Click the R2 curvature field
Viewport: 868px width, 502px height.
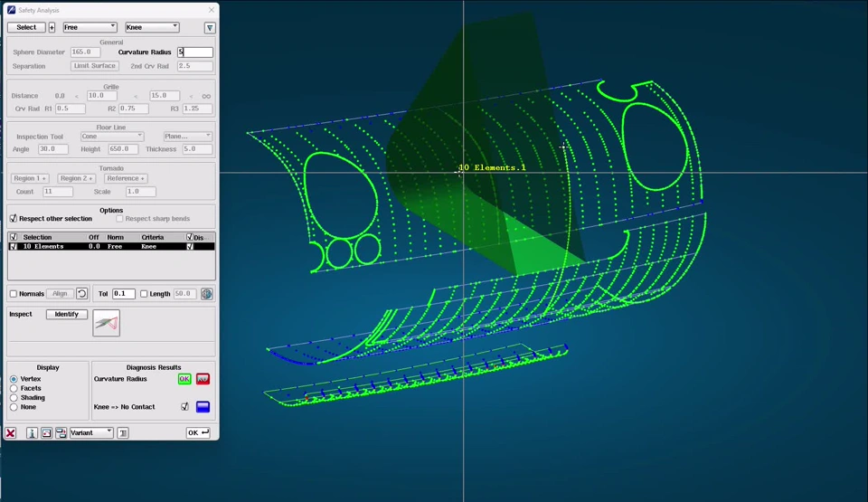pyautogui.click(x=134, y=109)
